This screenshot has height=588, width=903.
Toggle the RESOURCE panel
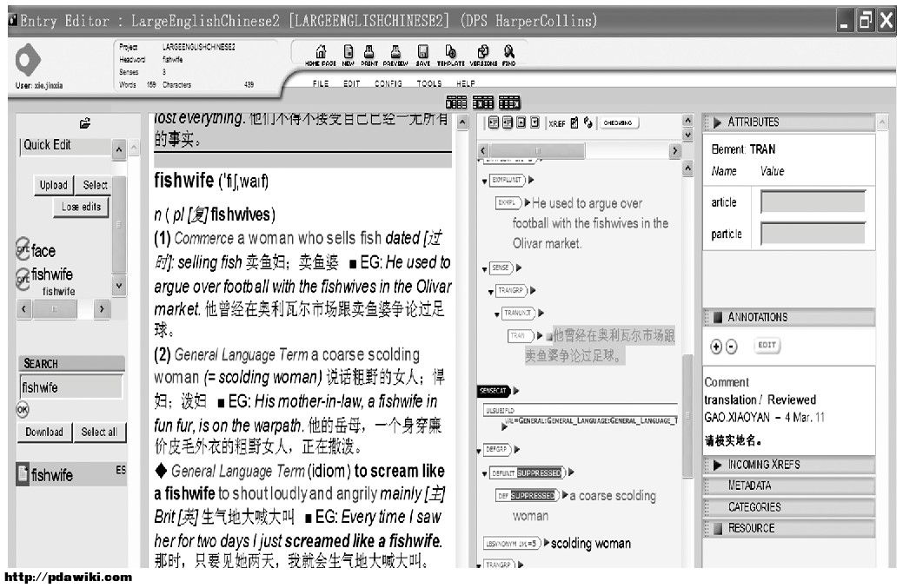click(x=789, y=528)
